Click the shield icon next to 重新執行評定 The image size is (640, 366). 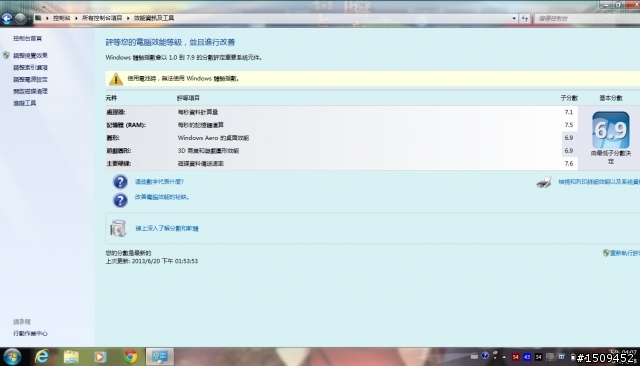[x=606, y=253]
